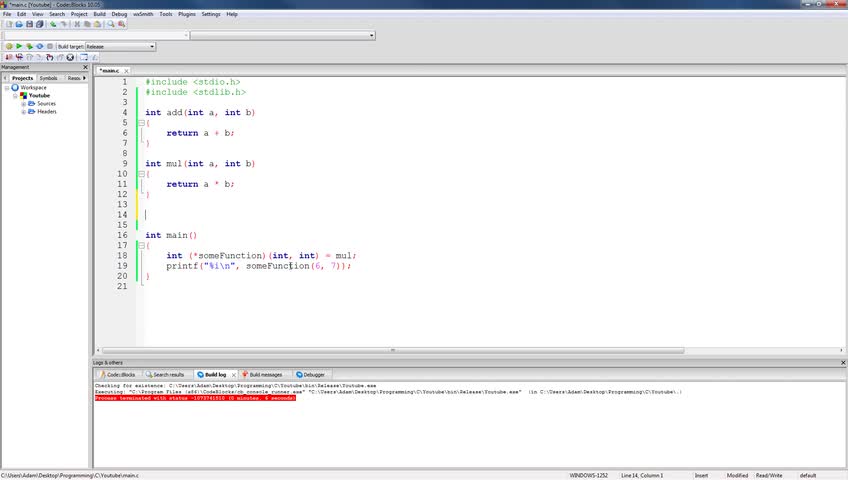This screenshot has height=480, width=848.
Task: Click the Open file toolbar icon
Action: [19, 24]
